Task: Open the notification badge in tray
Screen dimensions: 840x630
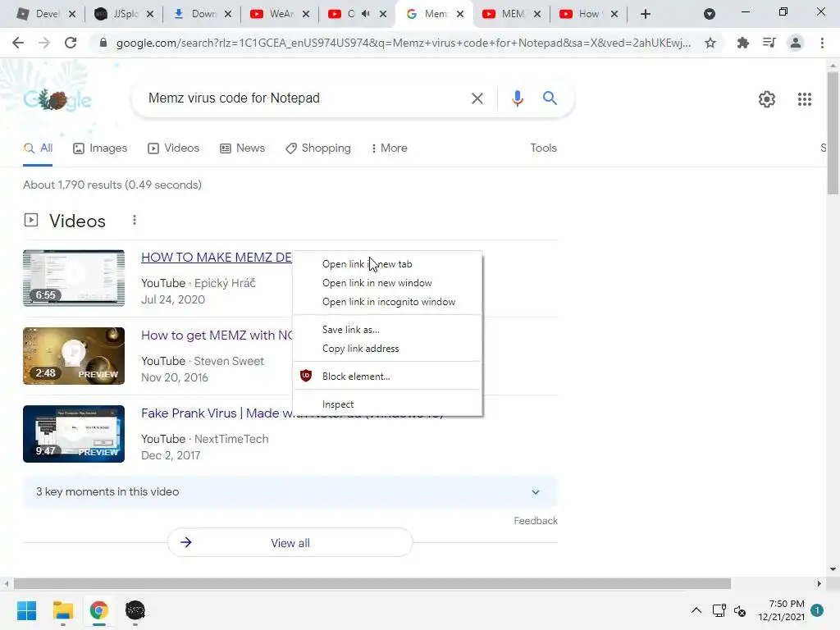Action: [x=817, y=610]
